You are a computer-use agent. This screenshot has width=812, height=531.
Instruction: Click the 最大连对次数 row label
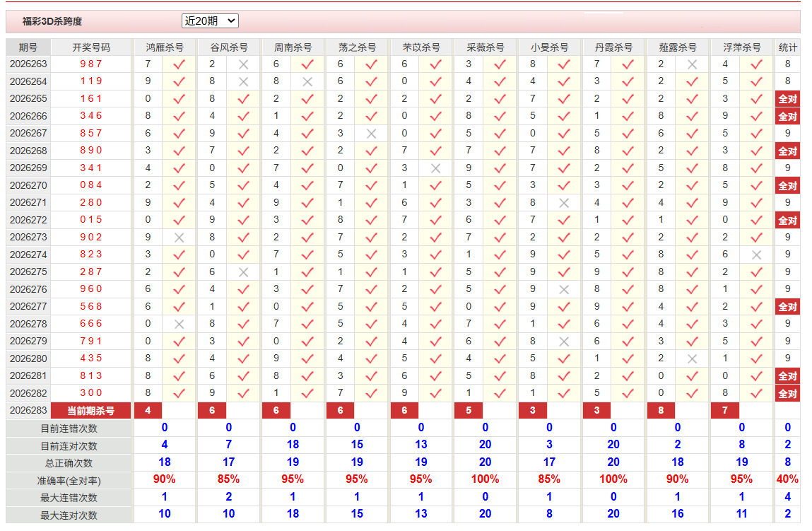[x=69, y=515]
